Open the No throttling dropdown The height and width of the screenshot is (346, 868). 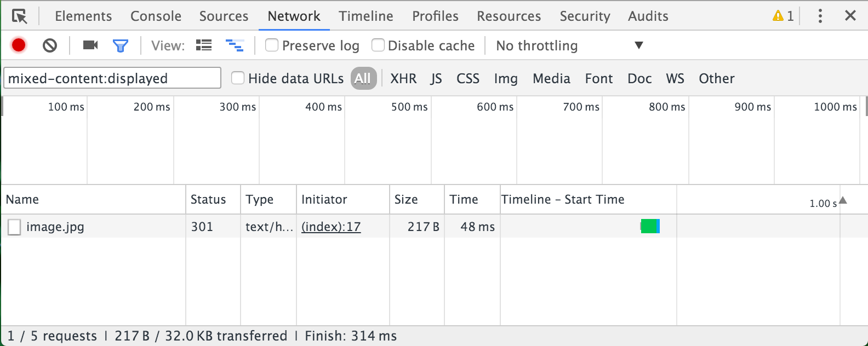(x=569, y=45)
